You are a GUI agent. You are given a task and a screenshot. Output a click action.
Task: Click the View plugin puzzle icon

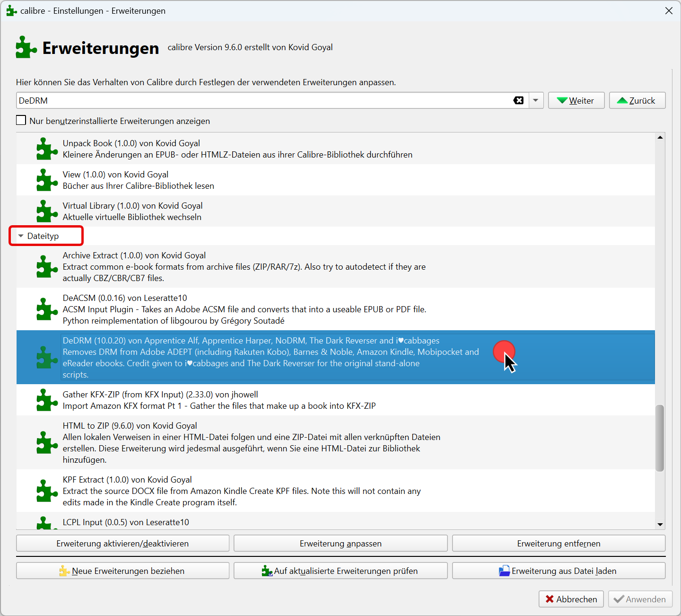pyautogui.click(x=47, y=180)
